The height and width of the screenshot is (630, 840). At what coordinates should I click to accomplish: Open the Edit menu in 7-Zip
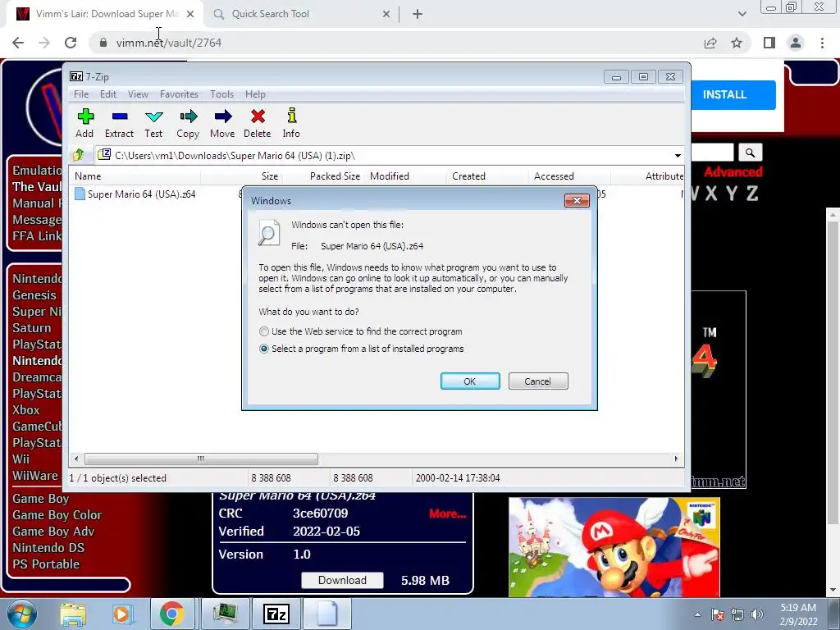click(x=108, y=94)
